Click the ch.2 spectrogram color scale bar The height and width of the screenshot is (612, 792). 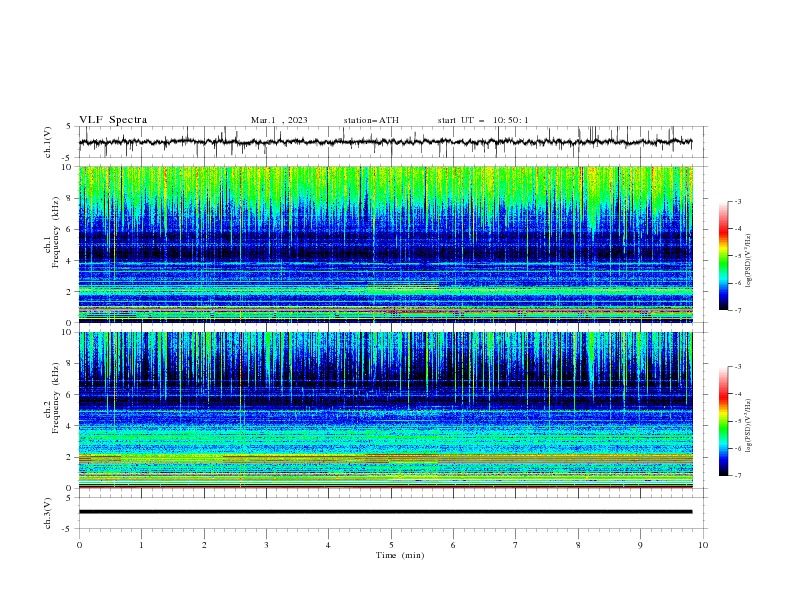coord(723,421)
